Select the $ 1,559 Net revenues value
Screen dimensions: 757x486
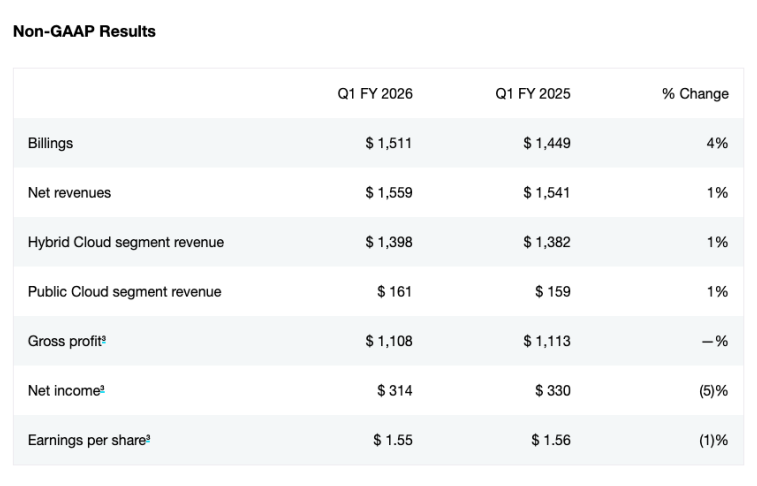click(388, 192)
